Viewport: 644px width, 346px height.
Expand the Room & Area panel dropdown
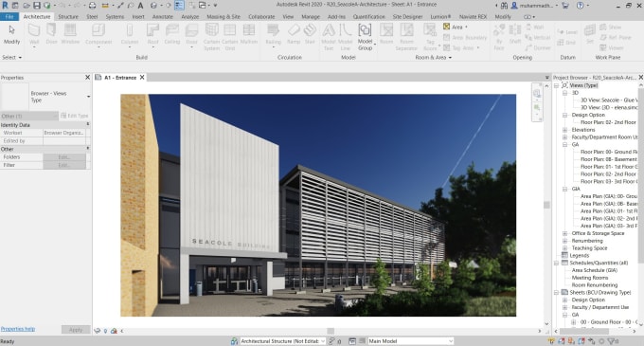coord(434,58)
